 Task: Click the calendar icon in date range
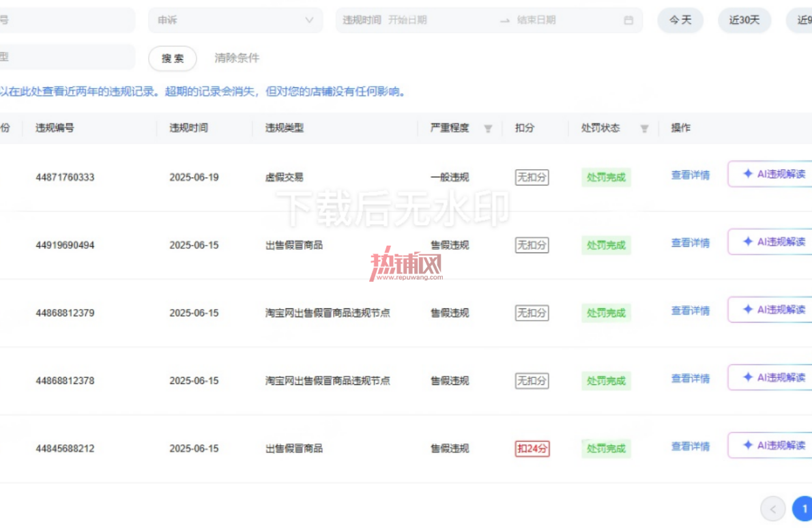pos(628,20)
